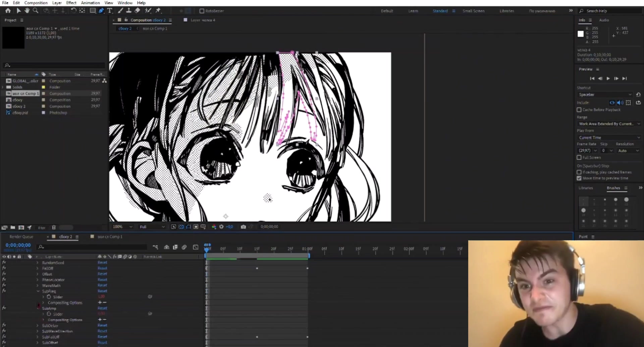This screenshot has width=644, height=347.
Task: Adjust the viewer exposure value +0,0
Action: click(x=229, y=227)
